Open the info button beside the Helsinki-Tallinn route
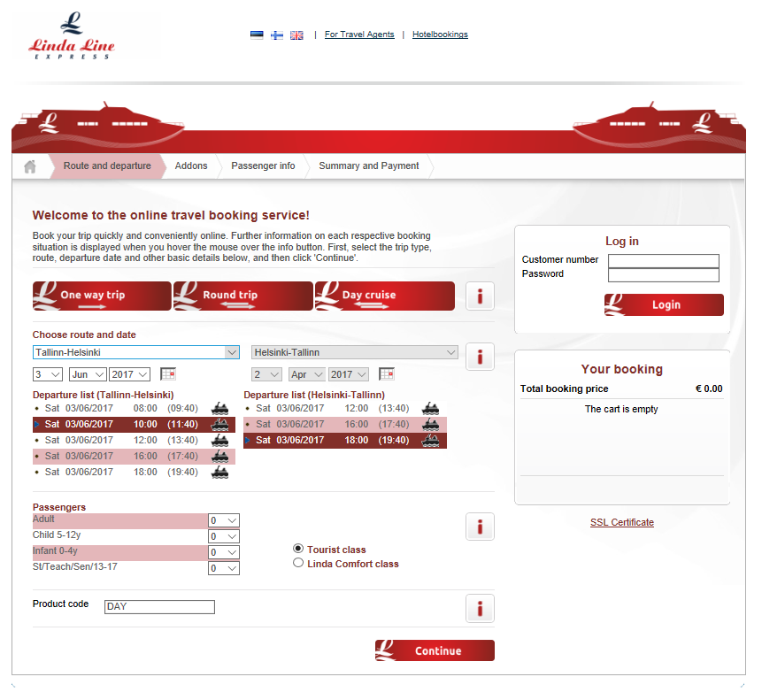Viewport: 762px width, 700px height. [x=480, y=357]
